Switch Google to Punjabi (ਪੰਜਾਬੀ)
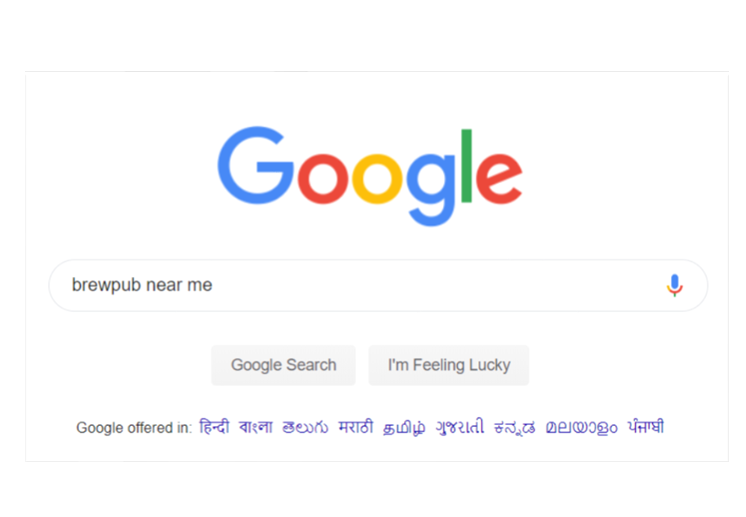 (646, 426)
